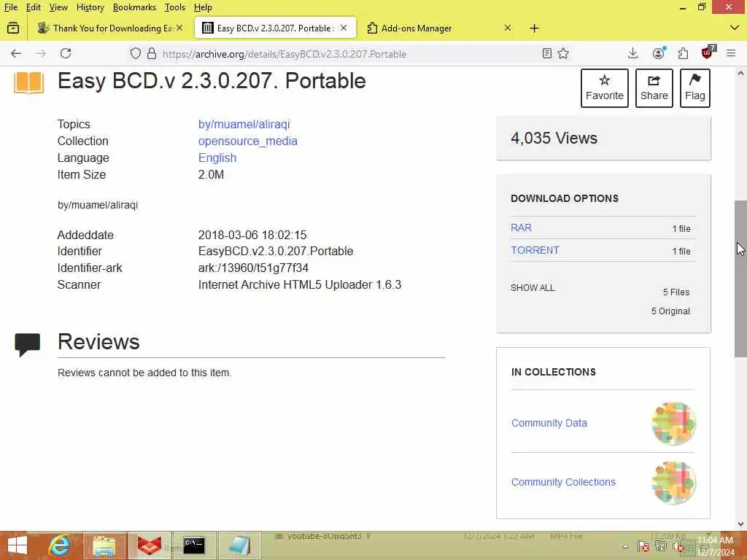The height and width of the screenshot is (560, 747).
Task: Open the tracking protection shield icon
Action: point(136,53)
